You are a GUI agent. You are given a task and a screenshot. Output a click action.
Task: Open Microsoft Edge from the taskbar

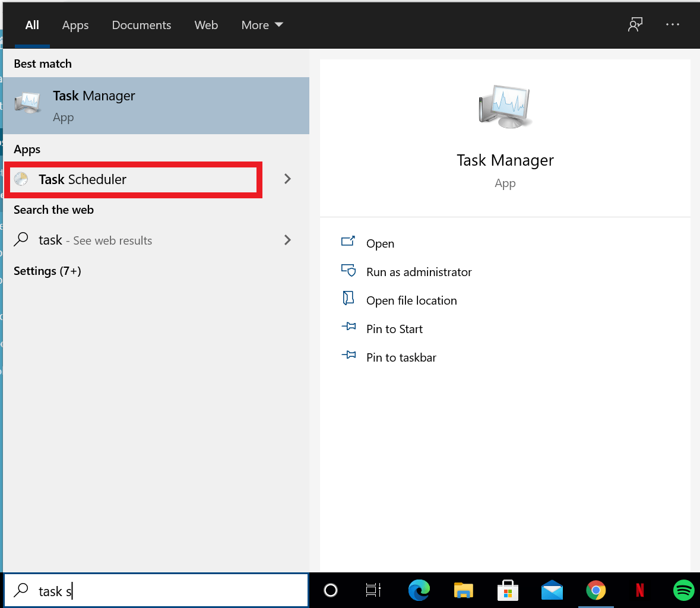419,590
